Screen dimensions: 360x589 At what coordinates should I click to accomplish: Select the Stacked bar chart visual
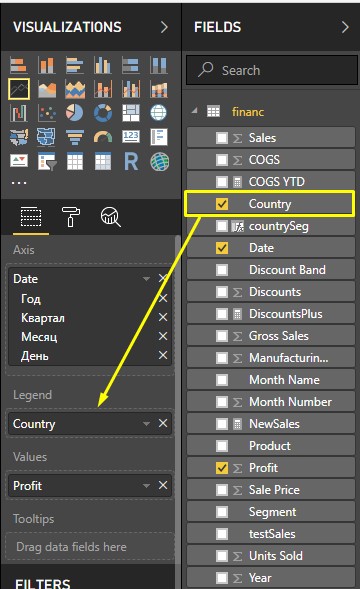pyautogui.click(x=19, y=65)
